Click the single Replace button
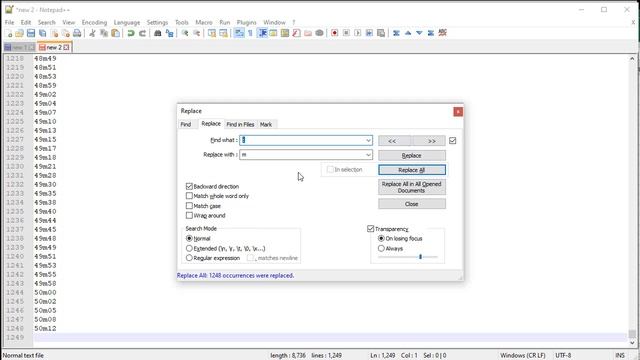 (x=412, y=156)
